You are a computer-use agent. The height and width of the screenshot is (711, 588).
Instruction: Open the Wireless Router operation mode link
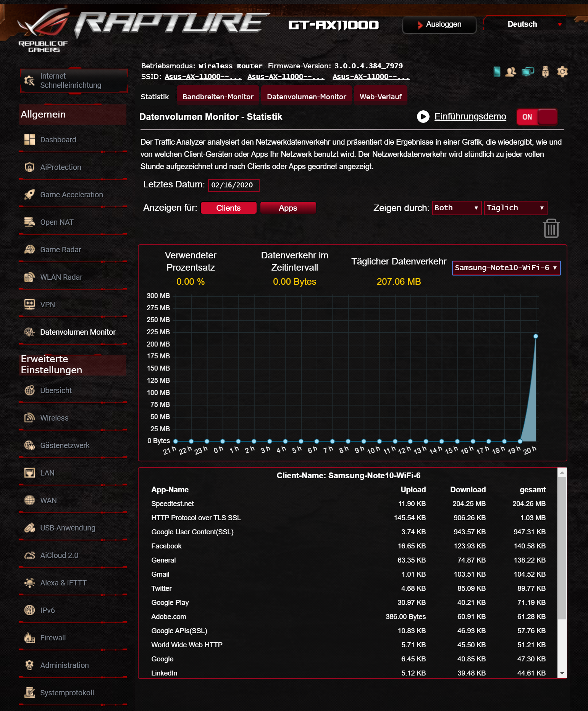[x=230, y=66]
